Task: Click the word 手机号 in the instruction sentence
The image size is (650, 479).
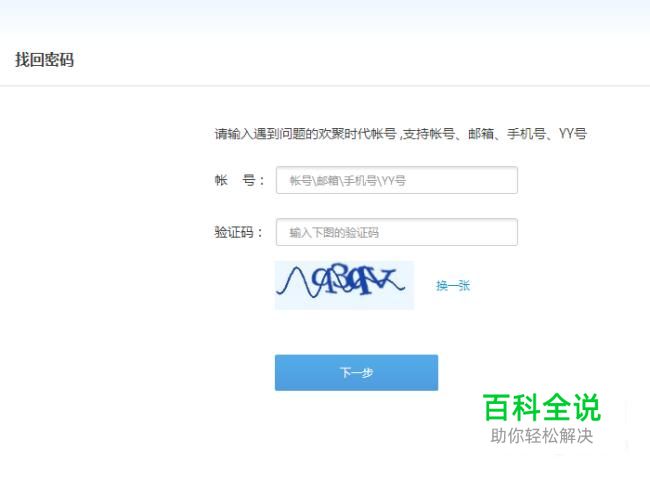Action: (526, 134)
